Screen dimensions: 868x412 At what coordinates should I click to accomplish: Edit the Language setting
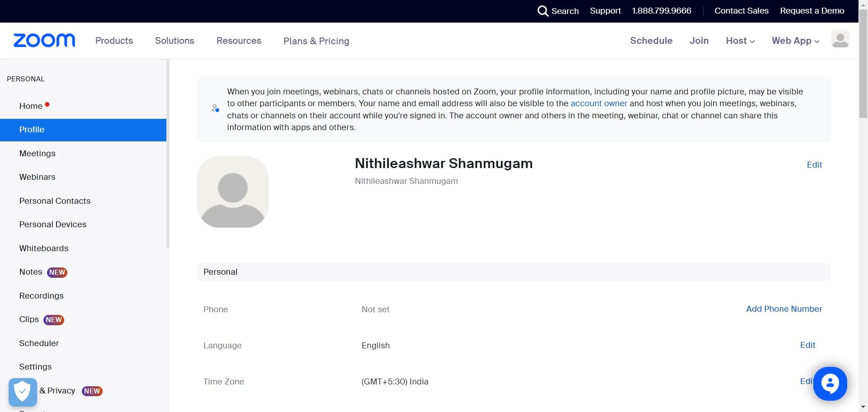point(807,345)
